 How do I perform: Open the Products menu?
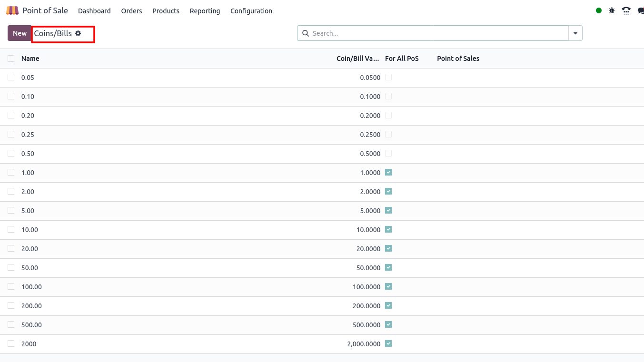pyautogui.click(x=166, y=11)
